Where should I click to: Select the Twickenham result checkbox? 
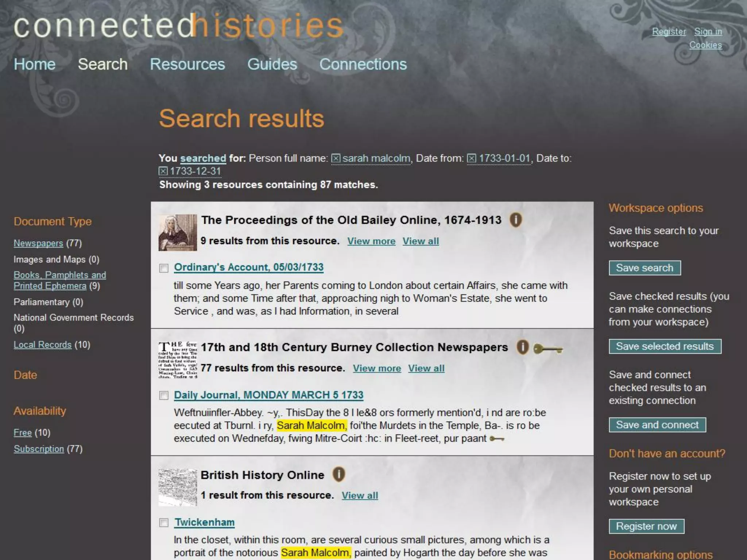point(164,523)
